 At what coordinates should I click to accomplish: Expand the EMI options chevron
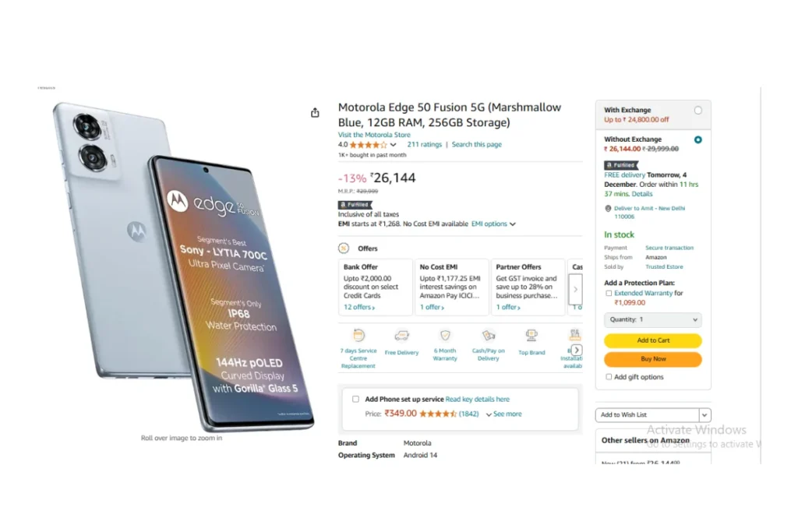click(513, 224)
